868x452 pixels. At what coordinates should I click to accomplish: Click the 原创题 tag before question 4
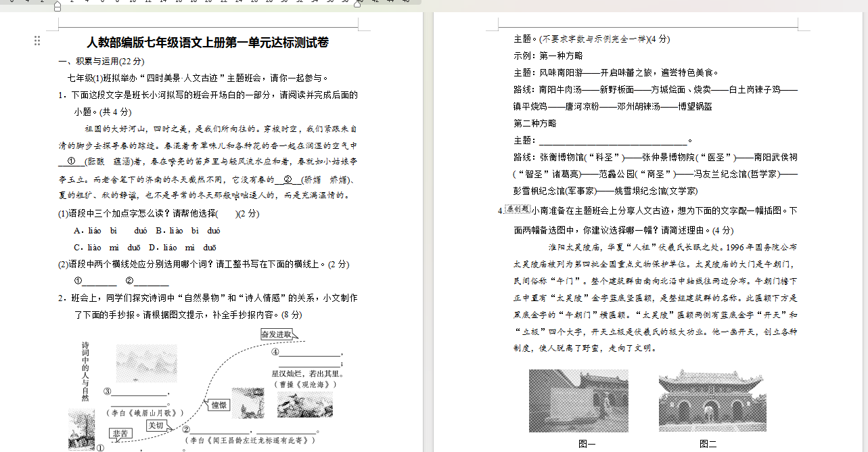518,210
